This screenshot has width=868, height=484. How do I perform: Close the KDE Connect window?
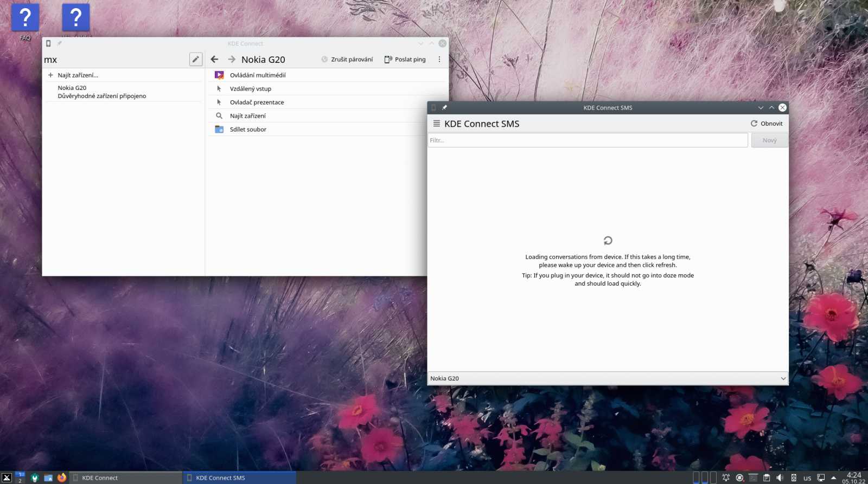pos(443,43)
